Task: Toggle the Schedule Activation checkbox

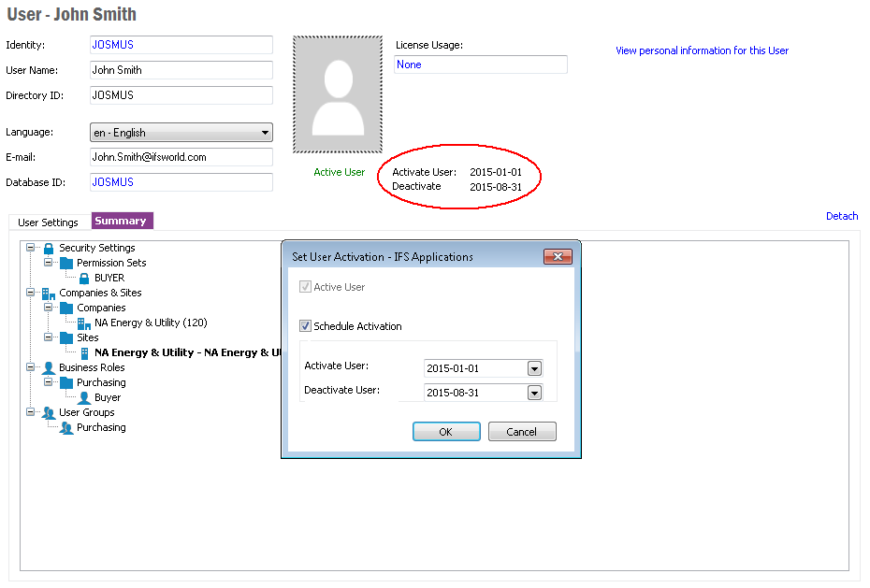Action: click(x=305, y=326)
